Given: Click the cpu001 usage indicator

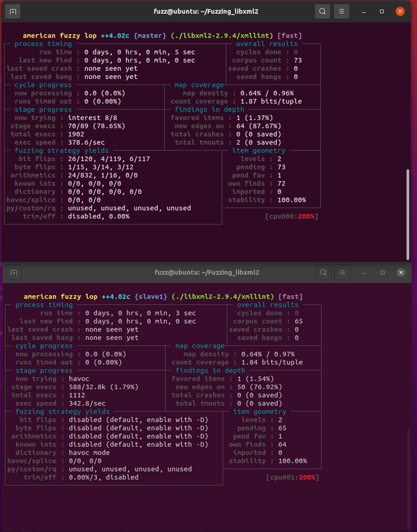Looking at the screenshot, I should point(293,478).
